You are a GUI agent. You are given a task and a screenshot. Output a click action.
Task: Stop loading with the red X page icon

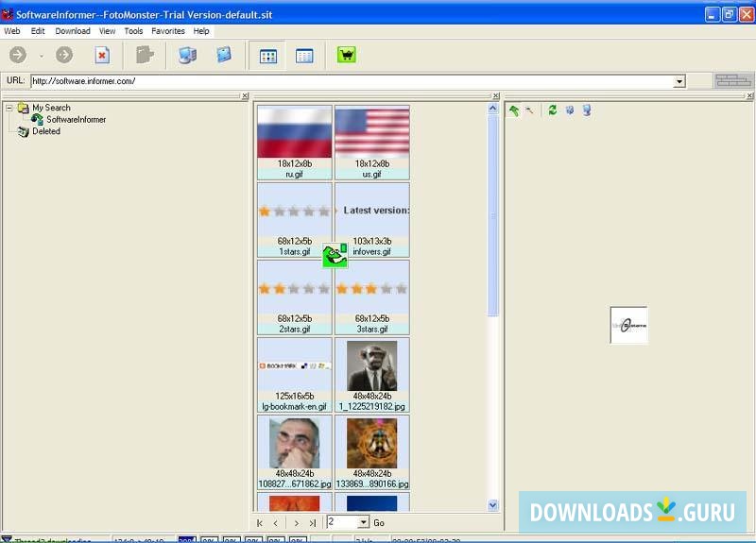102,55
